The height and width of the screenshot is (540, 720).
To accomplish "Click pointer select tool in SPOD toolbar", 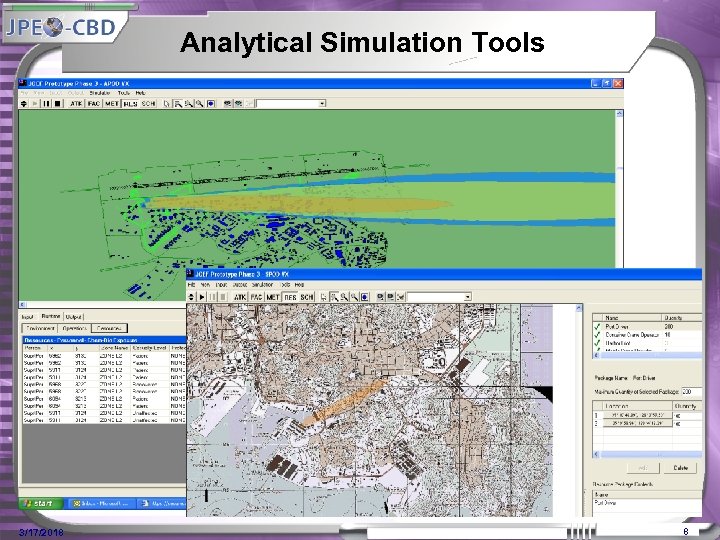I will [x=323, y=297].
